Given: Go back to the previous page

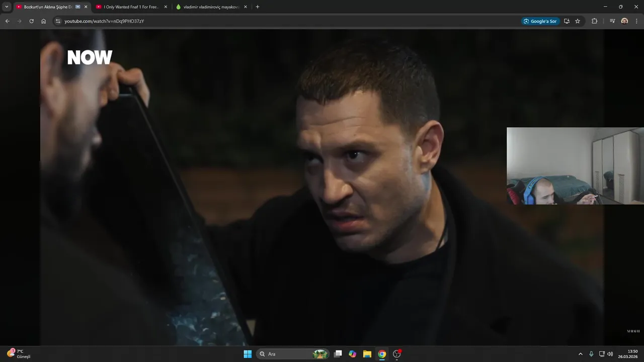Looking at the screenshot, I should [8, 21].
